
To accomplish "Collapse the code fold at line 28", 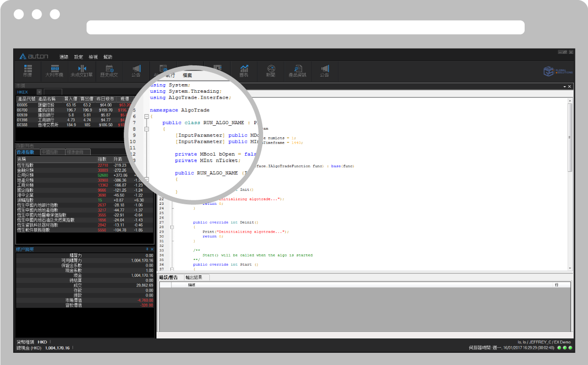I will pyautogui.click(x=172, y=227).
